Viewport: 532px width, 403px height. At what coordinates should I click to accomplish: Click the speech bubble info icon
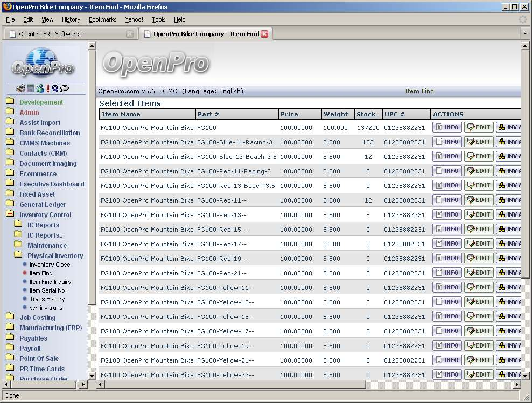point(65,88)
